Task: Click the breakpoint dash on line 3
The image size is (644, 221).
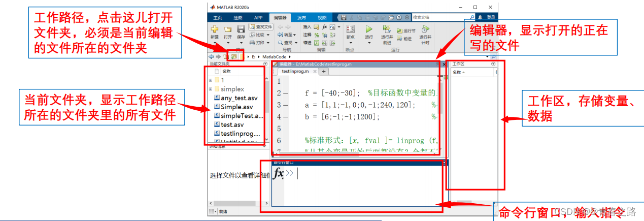Action: click(286, 105)
